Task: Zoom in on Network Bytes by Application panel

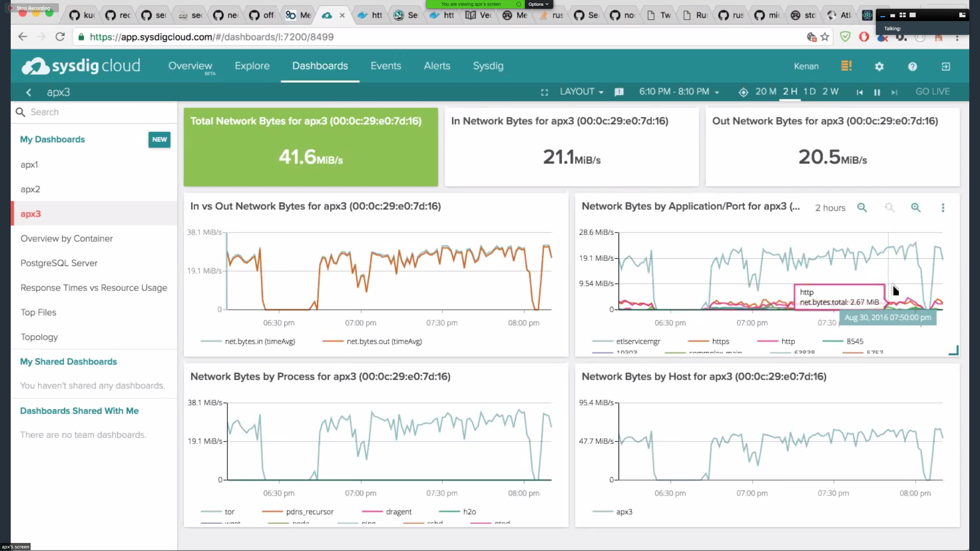Action: click(x=915, y=207)
